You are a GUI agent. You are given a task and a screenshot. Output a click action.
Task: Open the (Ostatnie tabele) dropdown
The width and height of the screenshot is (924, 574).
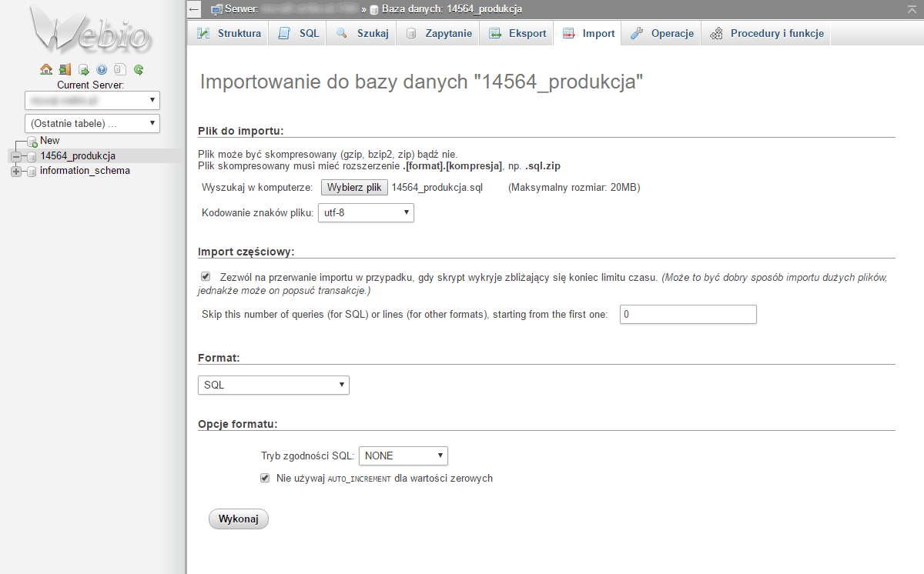pyautogui.click(x=92, y=123)
